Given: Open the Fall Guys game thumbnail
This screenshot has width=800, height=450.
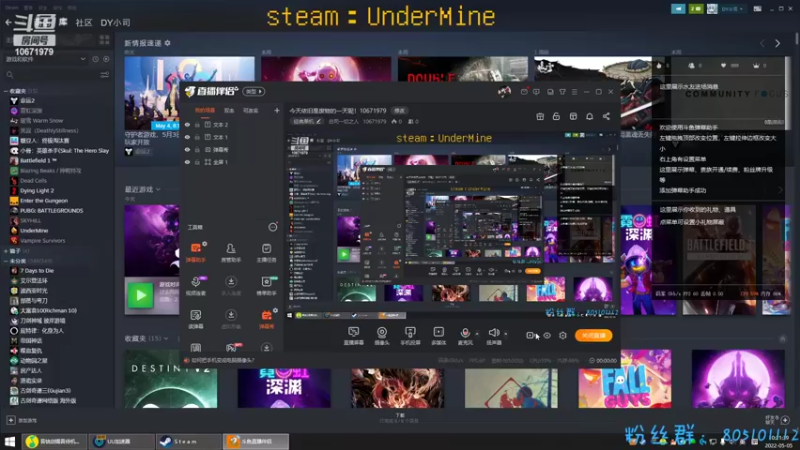Looking at the screenshot, I should pos(624,379).
